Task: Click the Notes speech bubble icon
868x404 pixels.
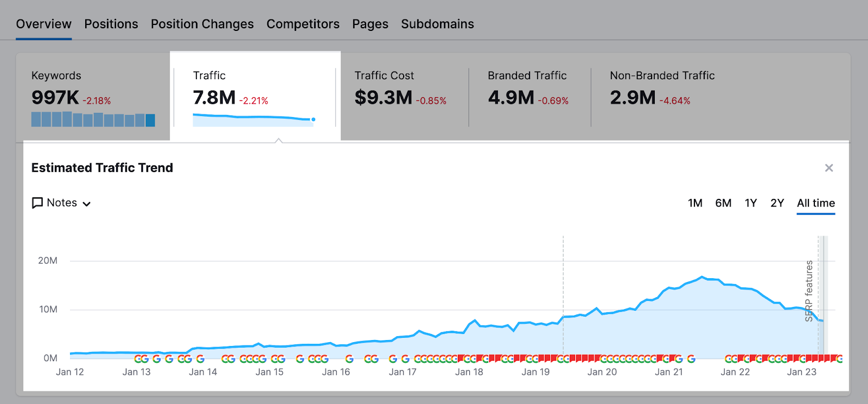Action: [x=37, y=203]
